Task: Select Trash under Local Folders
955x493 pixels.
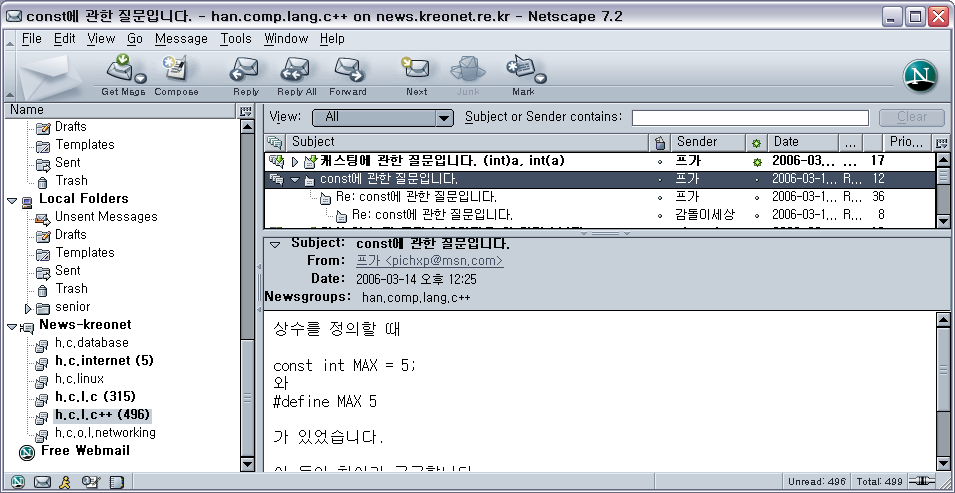Action: (x=71, y=289)
